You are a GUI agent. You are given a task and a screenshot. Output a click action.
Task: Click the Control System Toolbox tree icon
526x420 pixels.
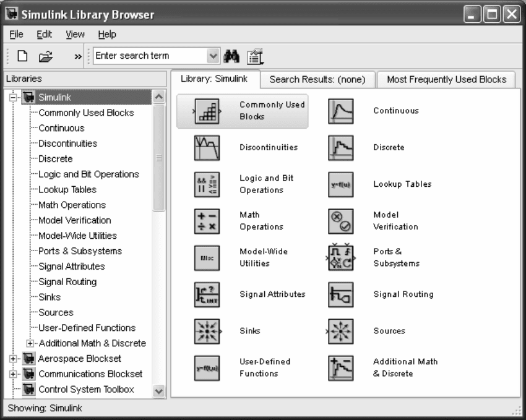[29, 389]
